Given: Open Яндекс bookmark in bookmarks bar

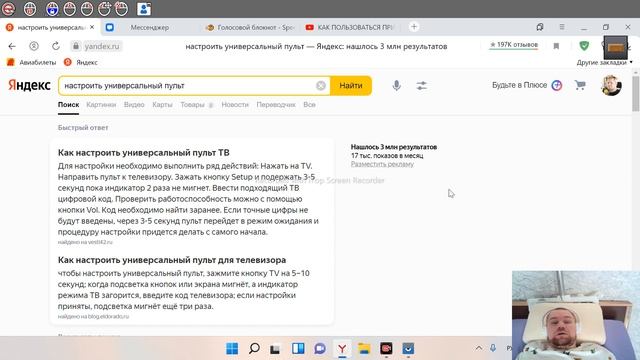Looking at the screenshot, I should [81, 62].
